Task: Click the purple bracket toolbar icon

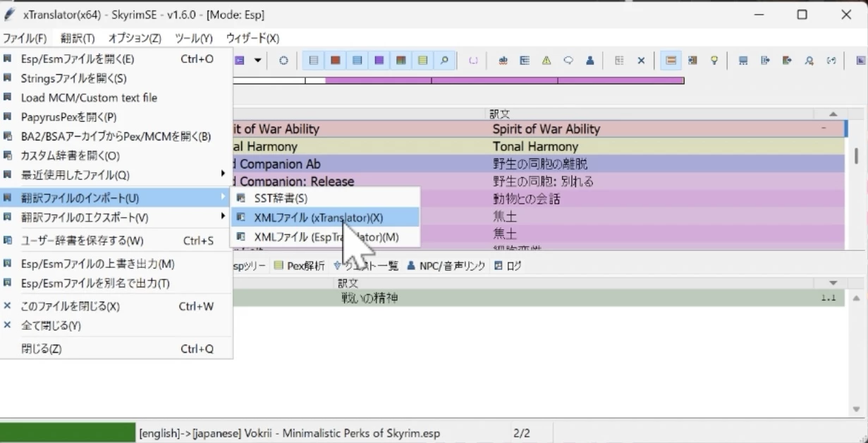Action: (x=473, y=61)
